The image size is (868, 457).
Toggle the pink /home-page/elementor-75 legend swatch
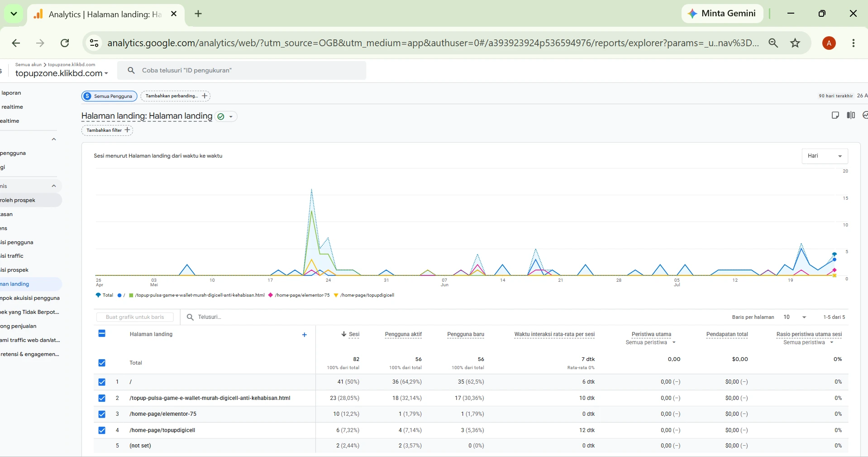(x=271, y=295)
